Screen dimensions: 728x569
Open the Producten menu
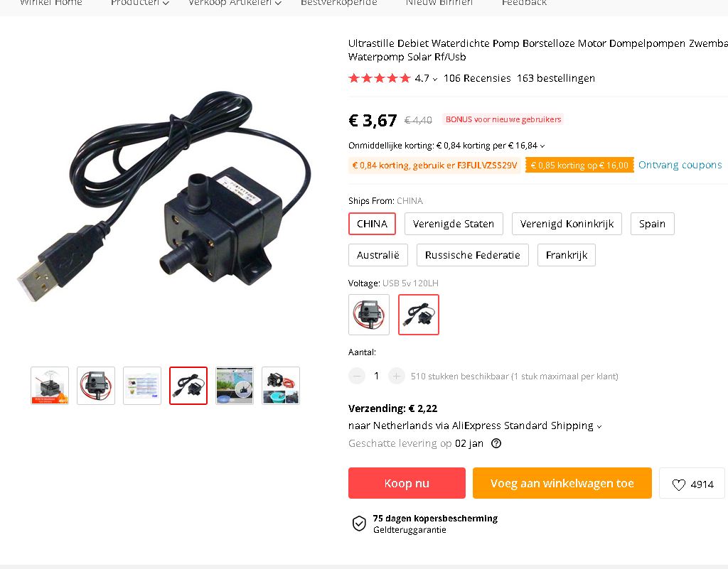140,3
